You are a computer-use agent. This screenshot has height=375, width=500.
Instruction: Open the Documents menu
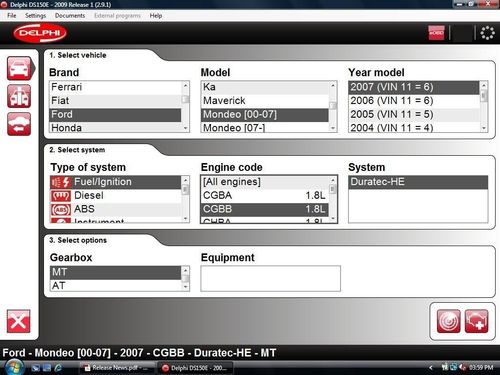coord(70,16)
